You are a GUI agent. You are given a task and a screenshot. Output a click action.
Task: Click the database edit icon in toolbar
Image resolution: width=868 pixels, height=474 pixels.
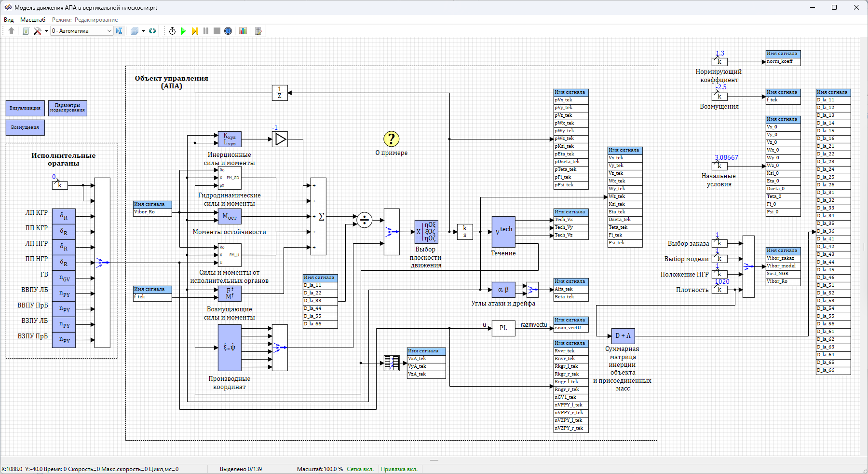pos(258,31)
